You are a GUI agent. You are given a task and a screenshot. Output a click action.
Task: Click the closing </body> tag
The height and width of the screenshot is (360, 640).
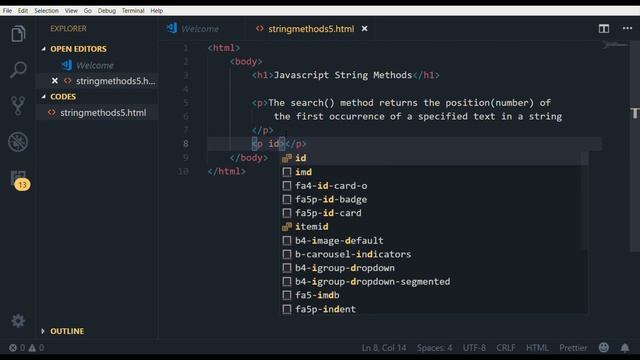pos(249,158)
